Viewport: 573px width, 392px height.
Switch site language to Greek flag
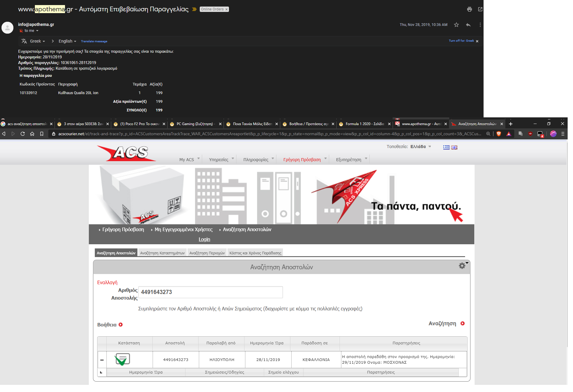pos(446,147)
